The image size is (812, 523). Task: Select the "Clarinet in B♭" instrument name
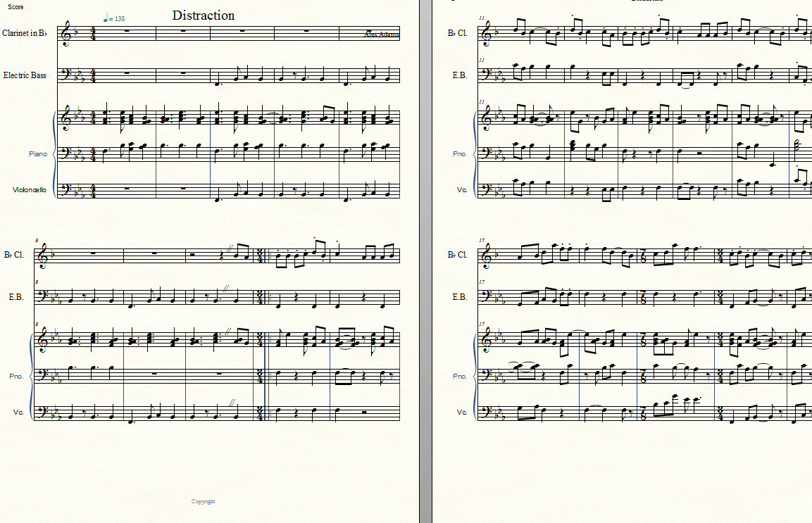coord(25,33)
